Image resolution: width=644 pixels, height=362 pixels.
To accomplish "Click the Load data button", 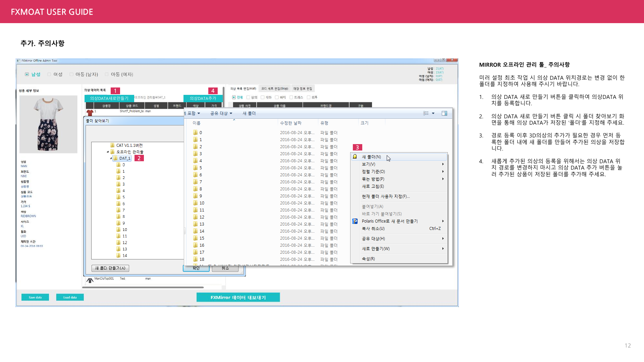I will tap(70, 297).
